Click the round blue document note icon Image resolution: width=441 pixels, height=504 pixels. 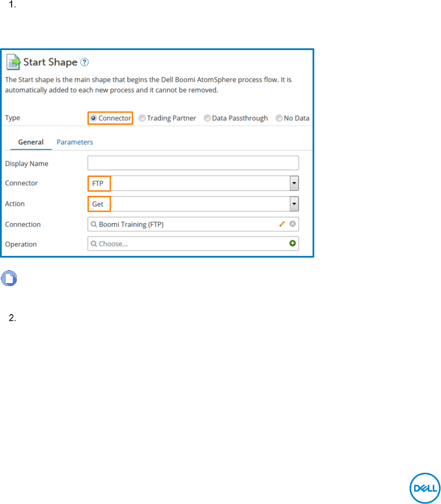coord(9,278)
